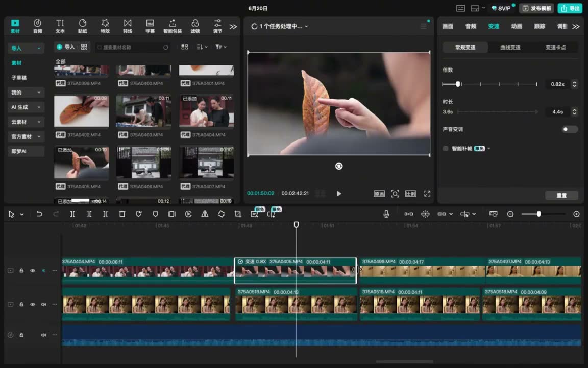588x368 pixels.
Task: Toggle the 声音变调 switch
Action: (x=570, y=129)
